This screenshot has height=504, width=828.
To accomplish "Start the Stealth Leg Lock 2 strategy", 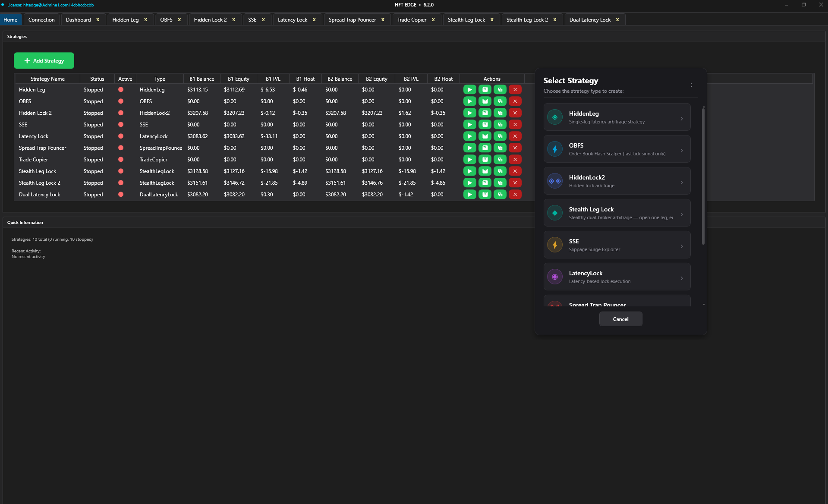I will tap(469, 183).
